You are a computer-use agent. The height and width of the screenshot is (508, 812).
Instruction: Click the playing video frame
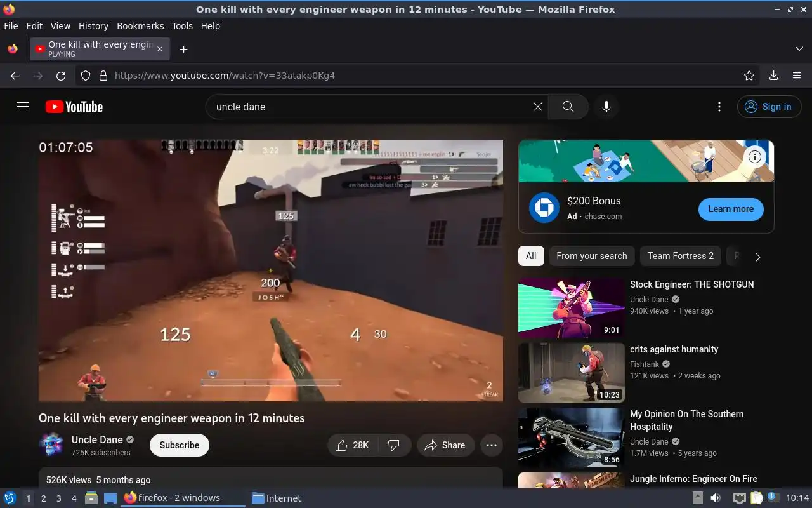271,271
